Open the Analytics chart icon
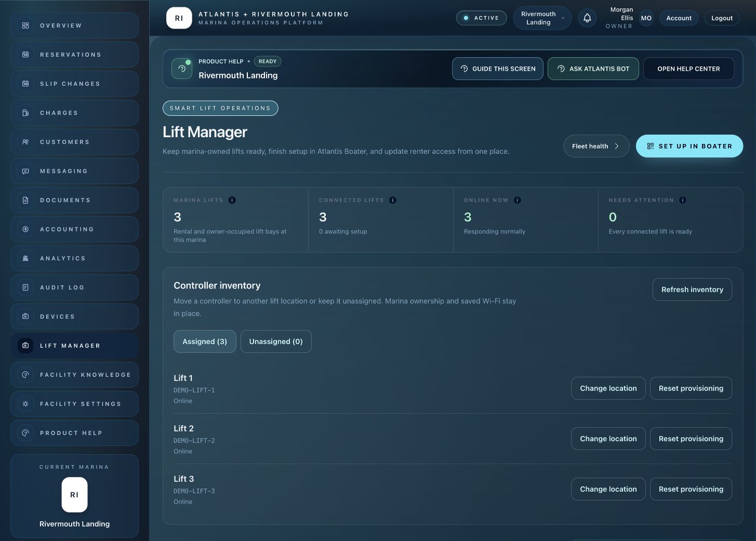Viewport: 756px width, 541px height. tap(25, 258)
